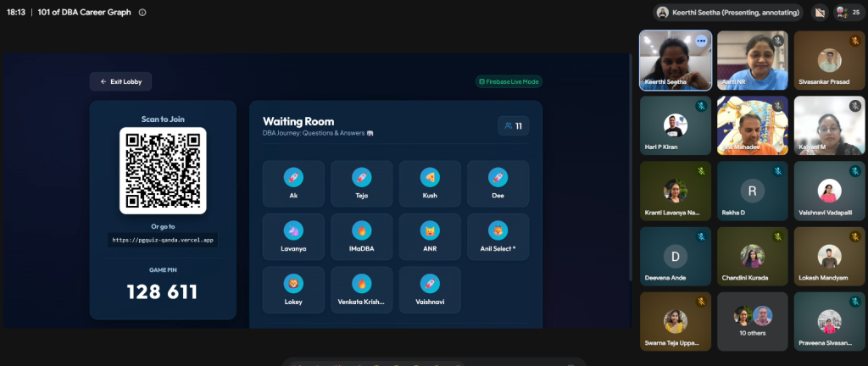Image resolution: width=868 pixels, height=366 pixels.
Task: Click the muted mic icon on Praveena's tile
Action: pos(855,302)
